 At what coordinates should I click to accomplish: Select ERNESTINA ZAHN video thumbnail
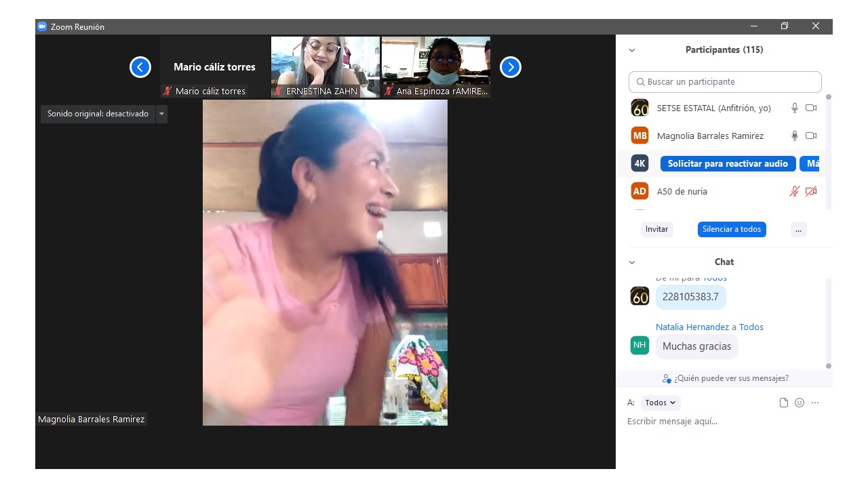pos(325,67)
